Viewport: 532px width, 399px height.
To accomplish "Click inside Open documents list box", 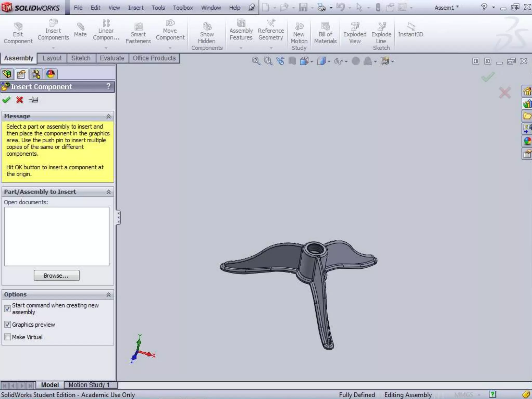I will coord(57,236).
